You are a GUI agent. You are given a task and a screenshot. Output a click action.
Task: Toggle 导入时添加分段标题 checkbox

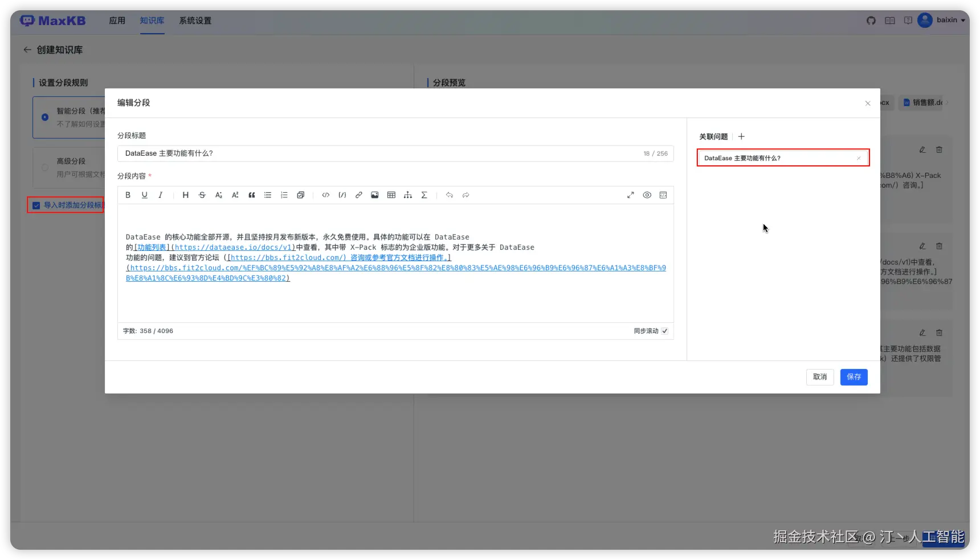(x=36, y=205)
